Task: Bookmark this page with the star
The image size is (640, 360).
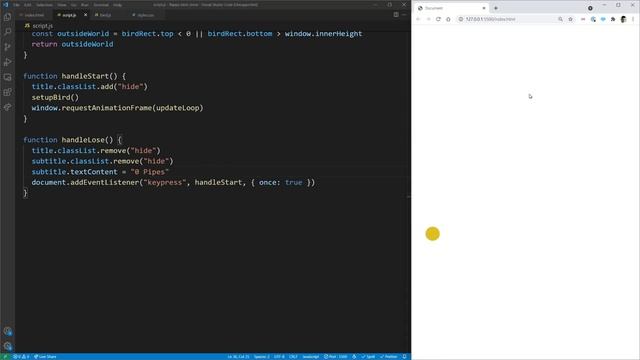Action: 571,19
